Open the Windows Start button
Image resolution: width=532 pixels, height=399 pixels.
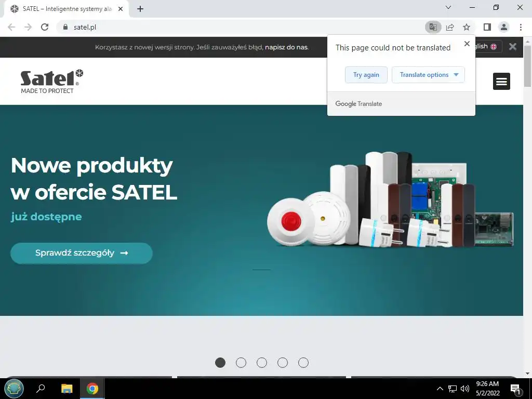[14, 389]
